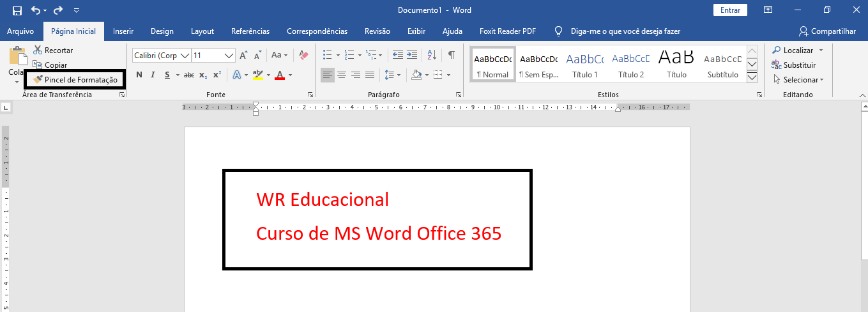
Task: Click the Título 1 style thumbnail
Action: pos(585,65)
